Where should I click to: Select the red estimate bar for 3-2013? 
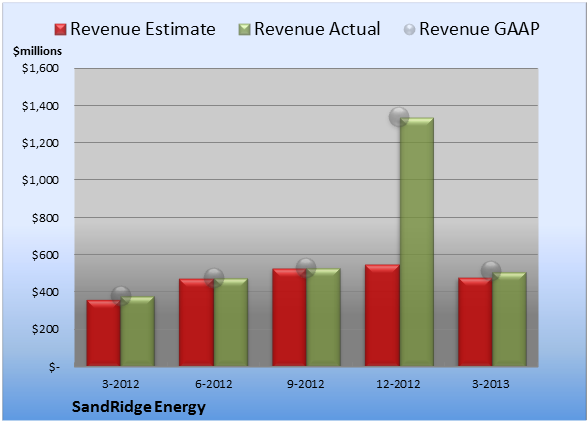point(475,322)
